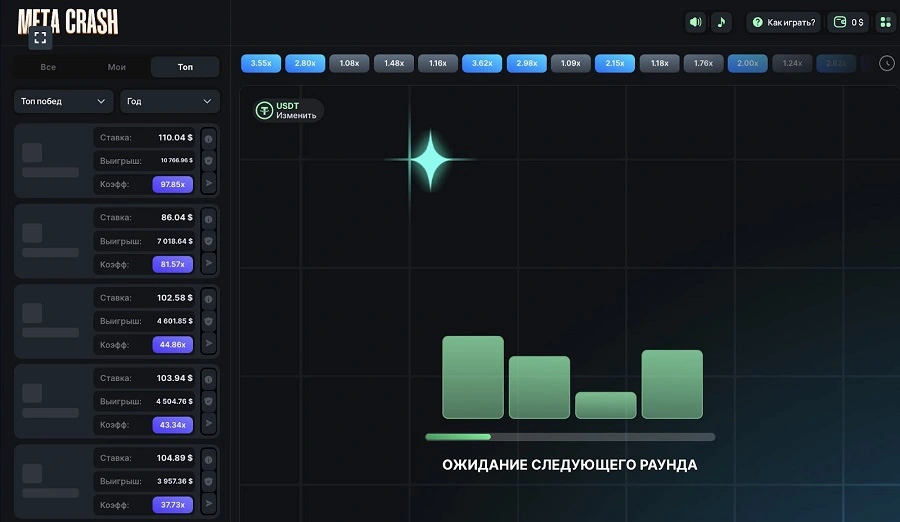Click info icon on 103.94 $ bet card

(208, 380)
